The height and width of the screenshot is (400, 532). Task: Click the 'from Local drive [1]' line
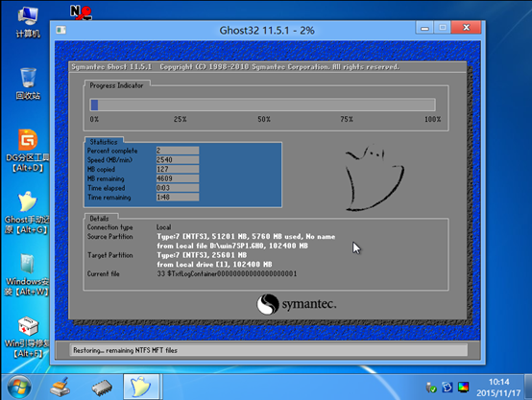click(x=214, y=264)
